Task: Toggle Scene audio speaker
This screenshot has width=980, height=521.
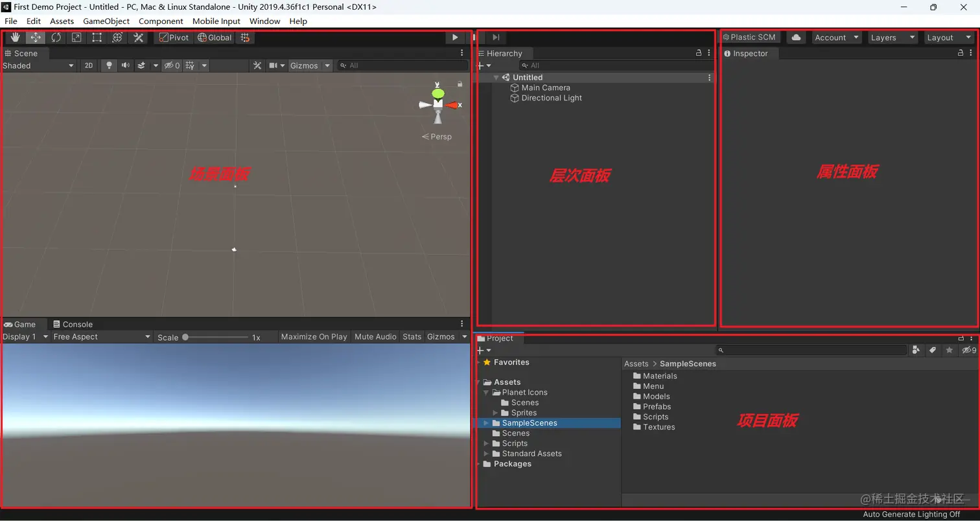Action: tap(125, 65)
